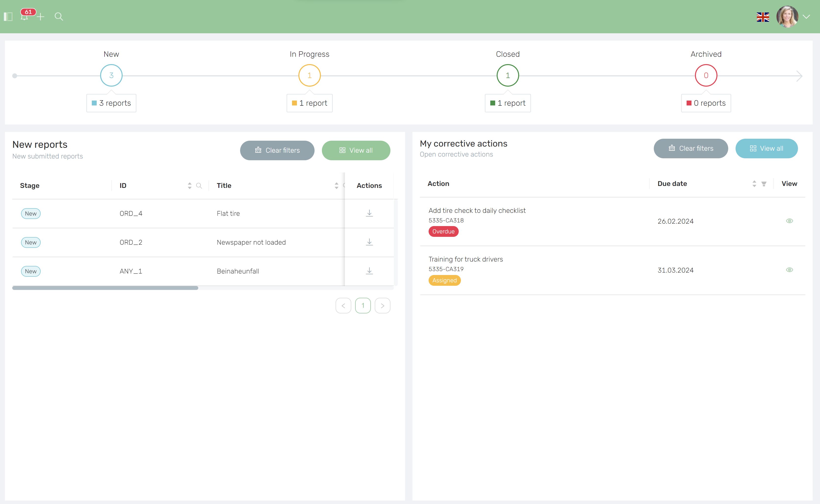820x504 pixels.
Task: Open Training for truck drivers
Action: tap(466, 259)
